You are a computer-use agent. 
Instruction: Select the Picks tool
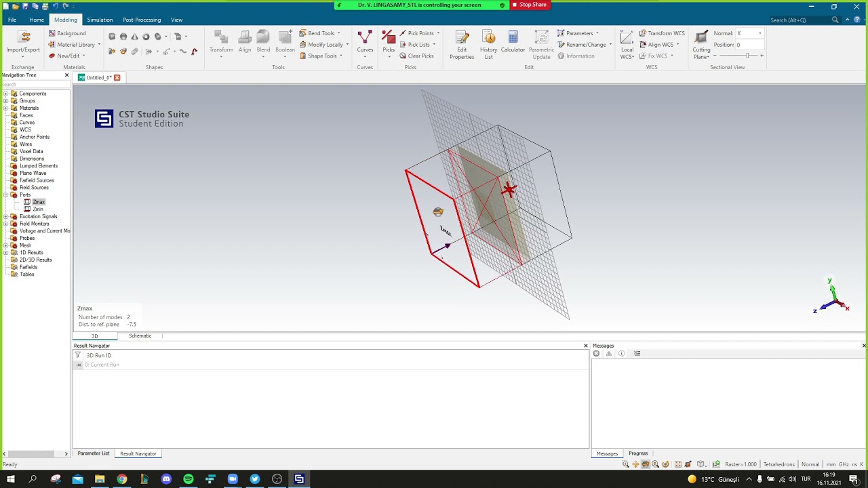click(x=389, y=41)
